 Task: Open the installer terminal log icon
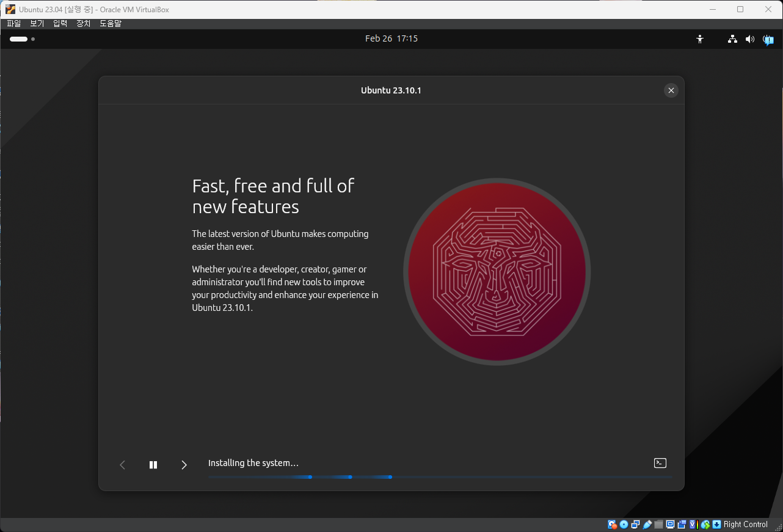pyautogui.click(x=660, y=463)
